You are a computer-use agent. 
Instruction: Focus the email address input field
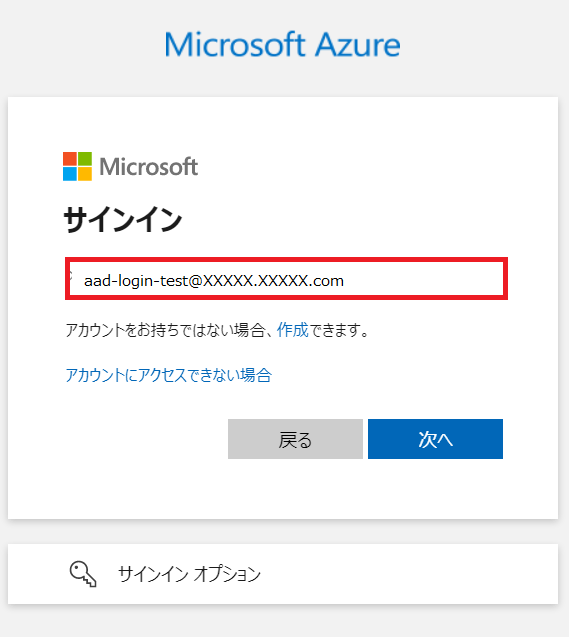[286, 279]
